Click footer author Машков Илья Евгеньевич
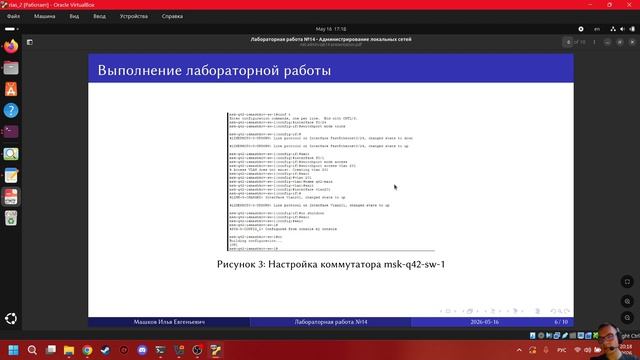The height and width of the screenshot is (360, 640). [169, 322]
